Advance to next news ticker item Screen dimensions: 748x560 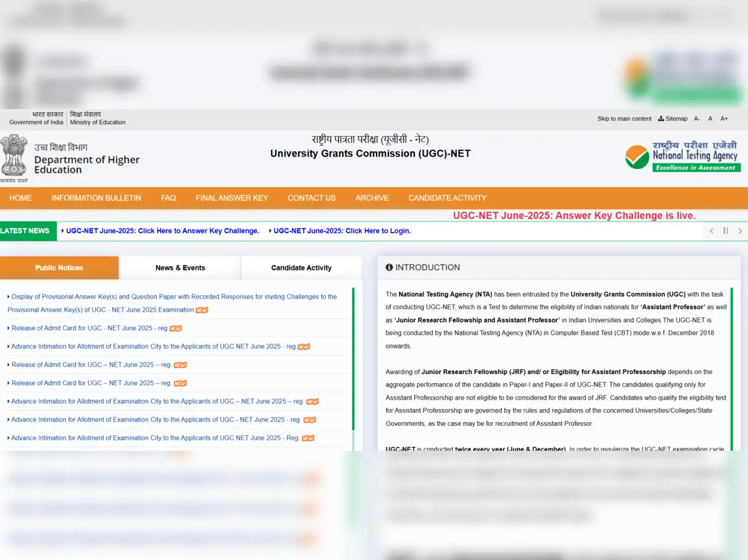click(x=740, y=231)
